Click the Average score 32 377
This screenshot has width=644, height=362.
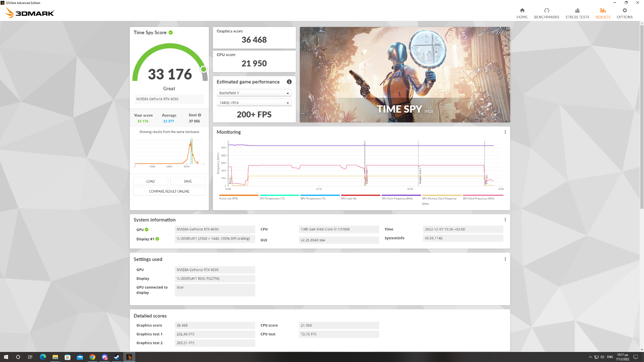(x=169, y=121)
